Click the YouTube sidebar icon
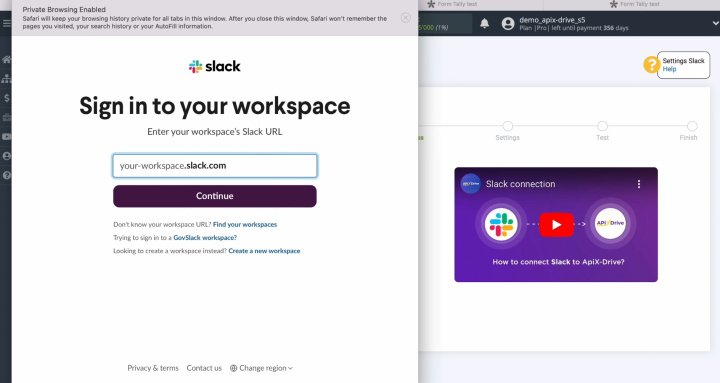 click(x=6, y=137)
